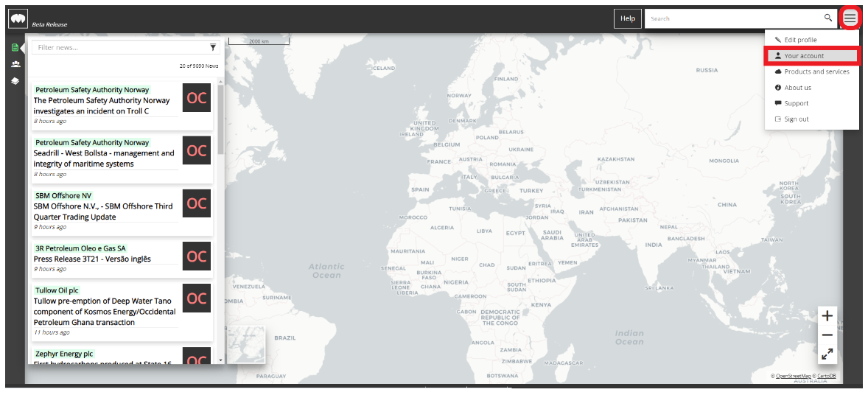Click the news list scrollbar thumb
868x395 pixels.
click(221, 119)
